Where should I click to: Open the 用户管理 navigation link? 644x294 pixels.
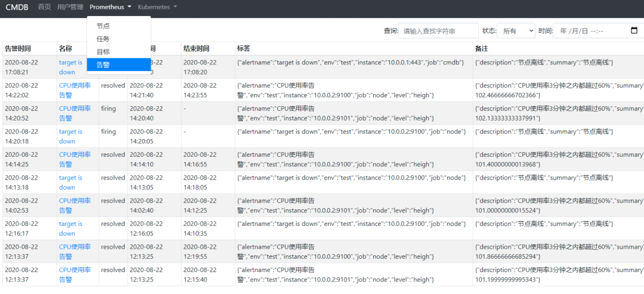click(x=70, y=7)
